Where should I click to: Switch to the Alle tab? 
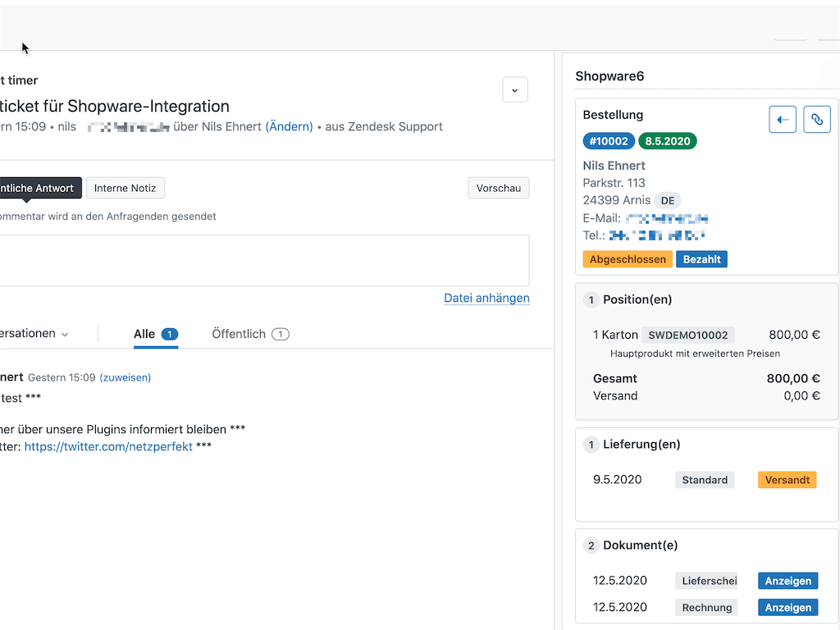(x=155, y=334)
